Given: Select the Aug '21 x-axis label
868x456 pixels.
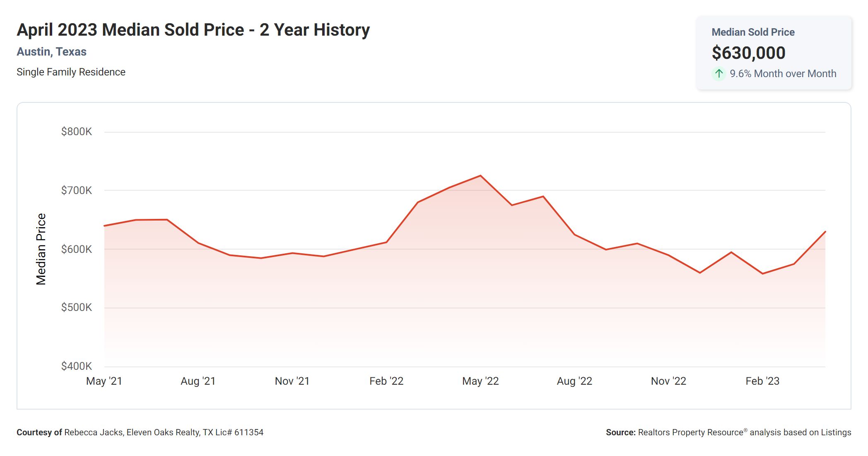Looking at the screenshot, I should (x=198, y=381).
